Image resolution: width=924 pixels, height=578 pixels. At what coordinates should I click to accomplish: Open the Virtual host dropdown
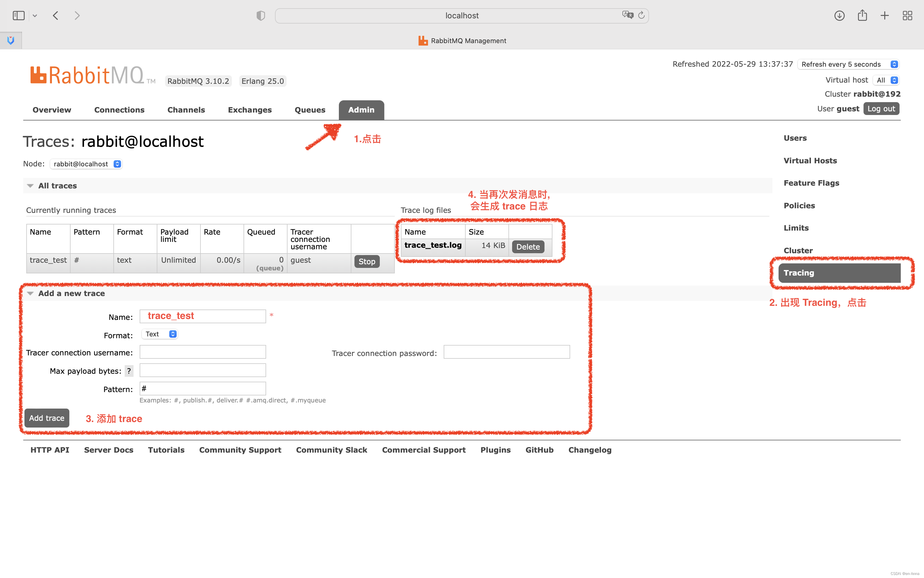pyautogui.click(x=886, y=80)
